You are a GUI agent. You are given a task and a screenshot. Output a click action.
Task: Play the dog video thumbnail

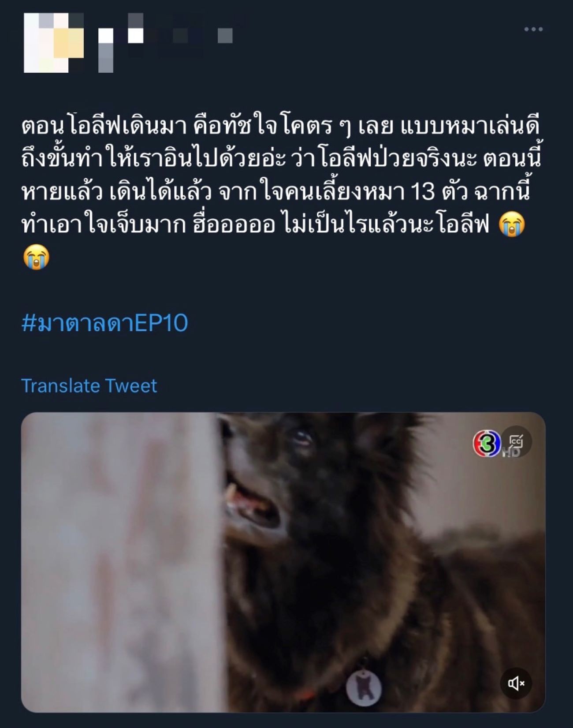click(283, 562)
